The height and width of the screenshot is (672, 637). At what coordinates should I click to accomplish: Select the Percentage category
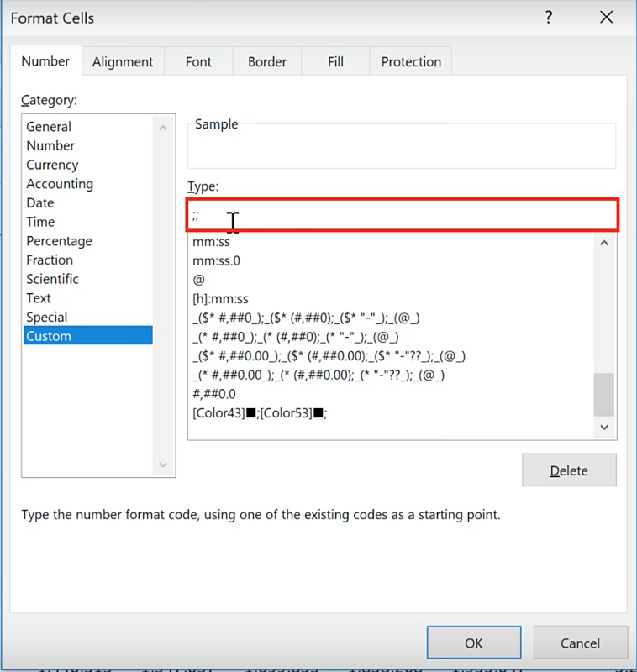click(59, 241)
